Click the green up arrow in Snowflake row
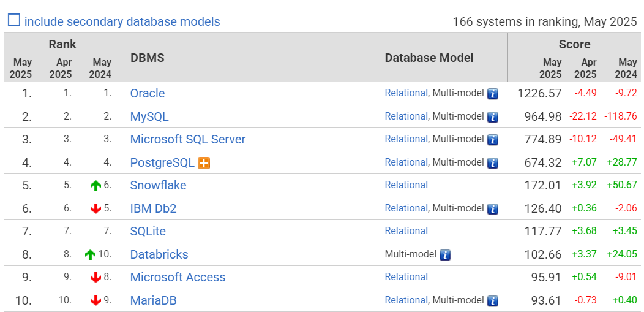 pos(95,186)
